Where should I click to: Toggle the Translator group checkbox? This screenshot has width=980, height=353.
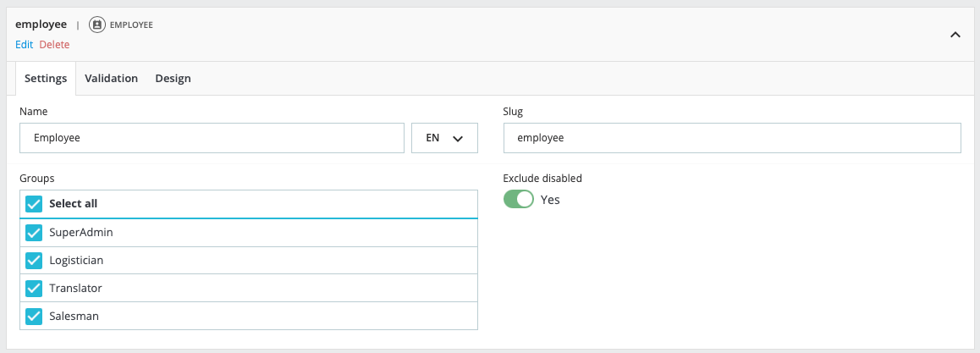34,289
